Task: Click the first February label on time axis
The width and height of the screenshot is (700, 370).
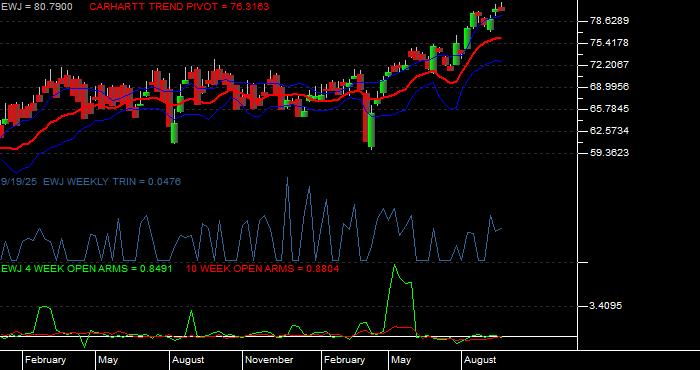Action: [x=45, y=360]
